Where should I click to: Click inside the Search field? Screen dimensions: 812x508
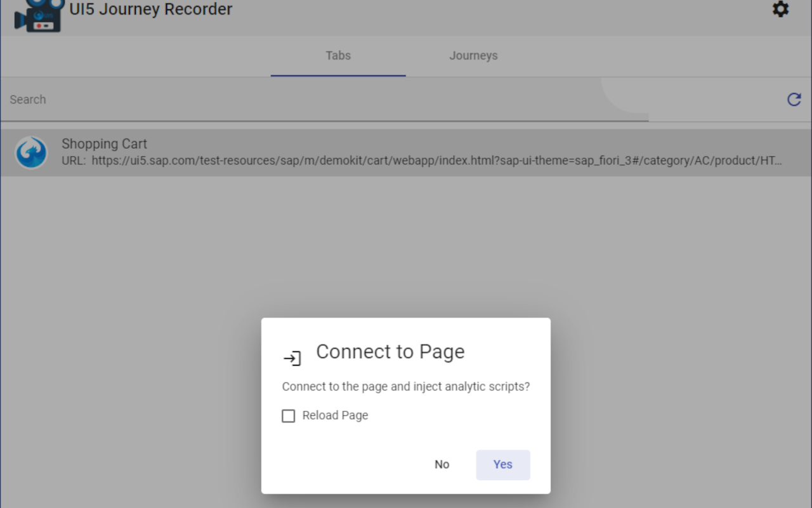coord(254,100)
